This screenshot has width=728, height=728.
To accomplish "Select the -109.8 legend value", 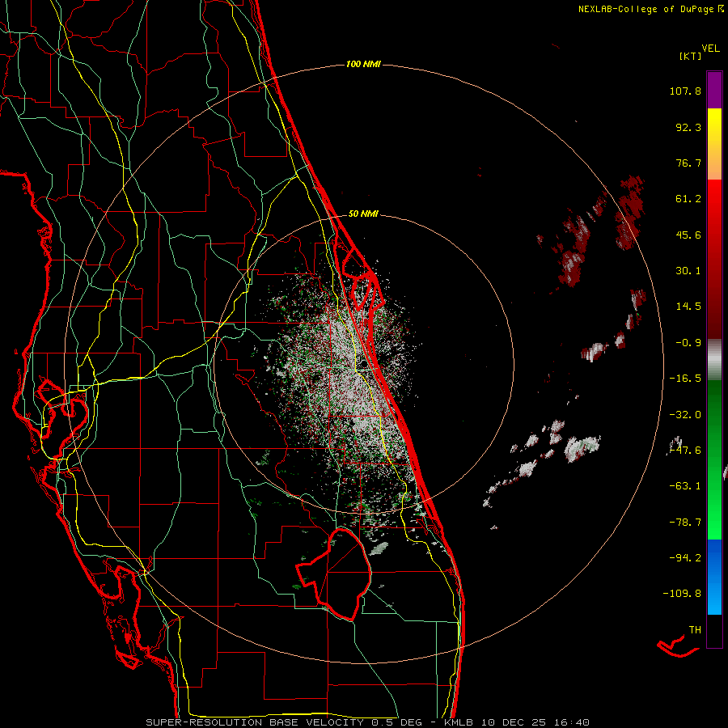I will pyautogui.click(x=682, y=594).
